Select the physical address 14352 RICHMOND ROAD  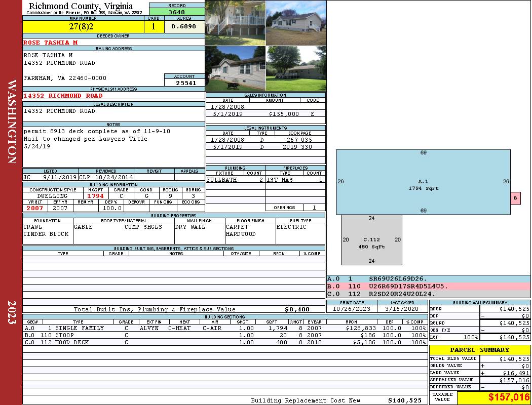[63, 96]
